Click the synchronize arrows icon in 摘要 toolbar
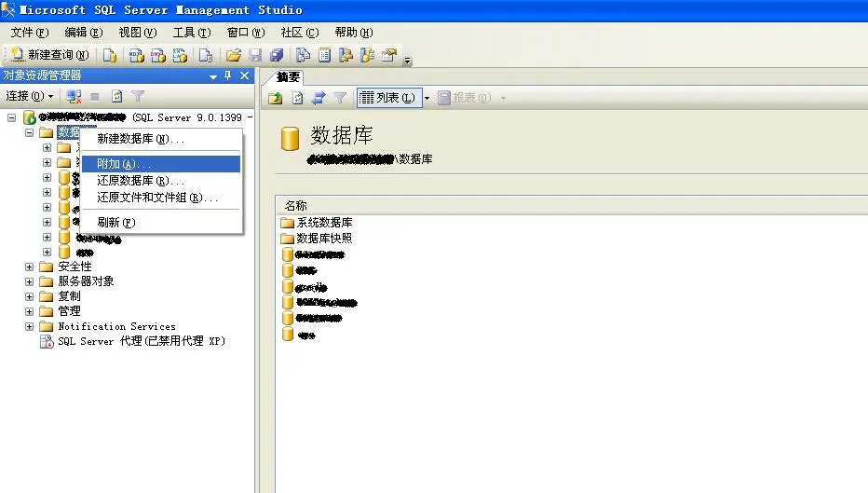Image resolution: width=868 pixels, height=493 pixels. tap(319, 98)
